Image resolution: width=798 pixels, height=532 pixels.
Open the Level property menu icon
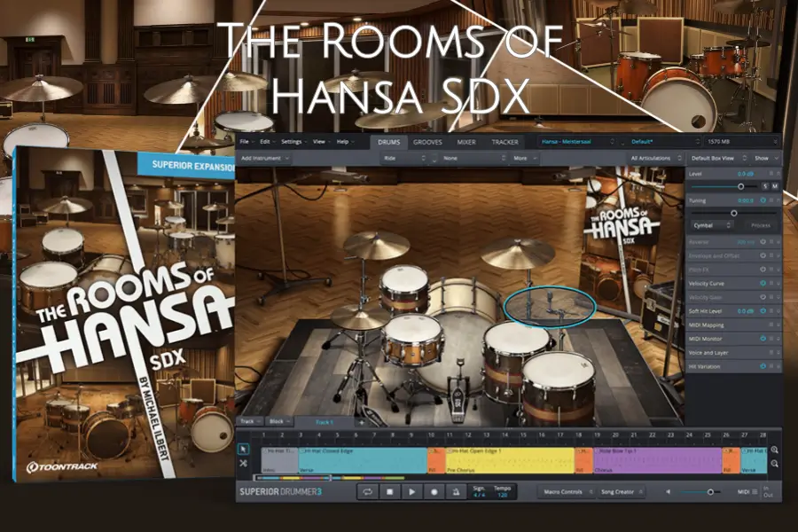point(771,174)
